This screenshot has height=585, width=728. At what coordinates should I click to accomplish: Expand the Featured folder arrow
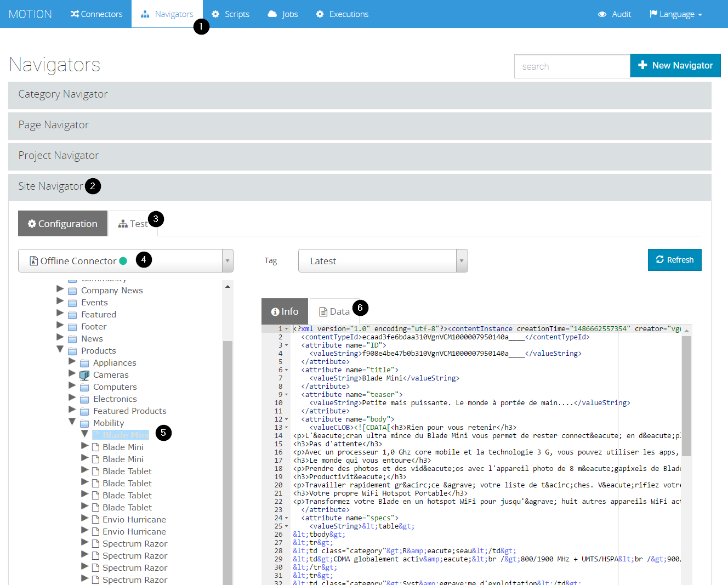pos(60,313)
